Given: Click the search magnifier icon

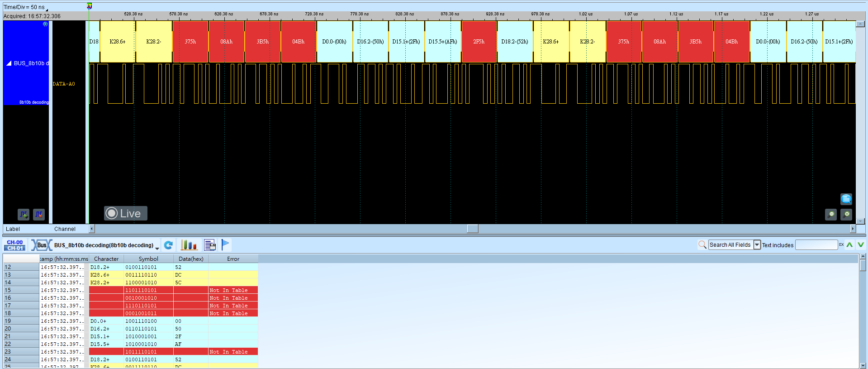Looking at the screenshot, I should [702, 245].
